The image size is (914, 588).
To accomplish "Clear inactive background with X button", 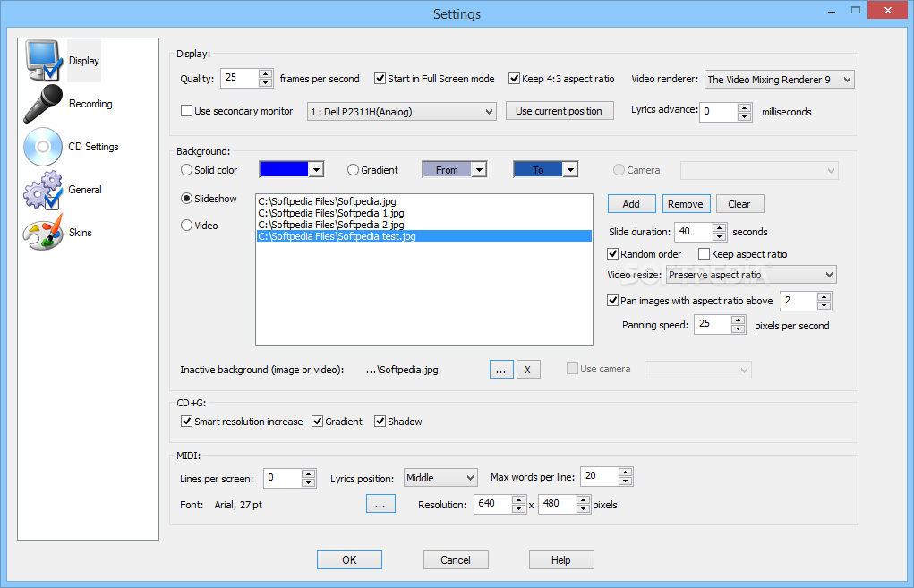I will coord(528,370).
